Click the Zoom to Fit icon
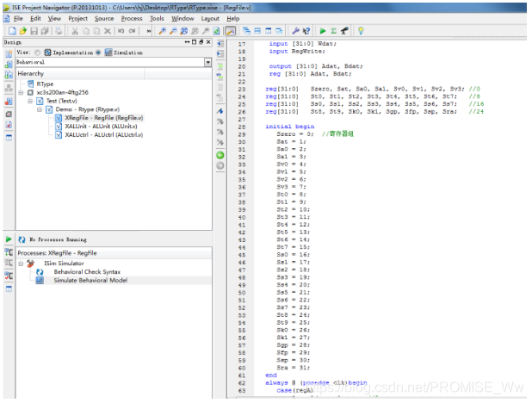532x403 pixels. coord(184,31)
